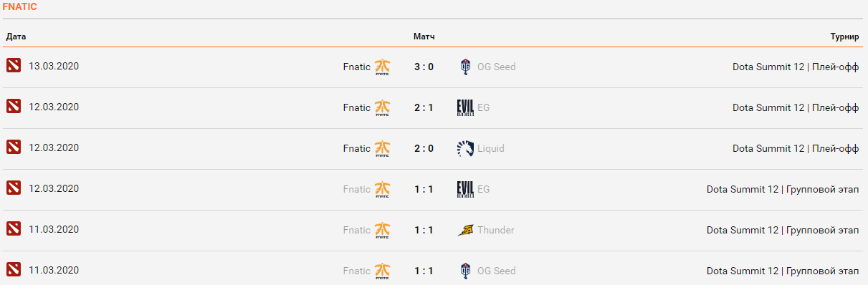Click the FNATIC section heading
Screen dimensions: 868x285
(20, 6)
